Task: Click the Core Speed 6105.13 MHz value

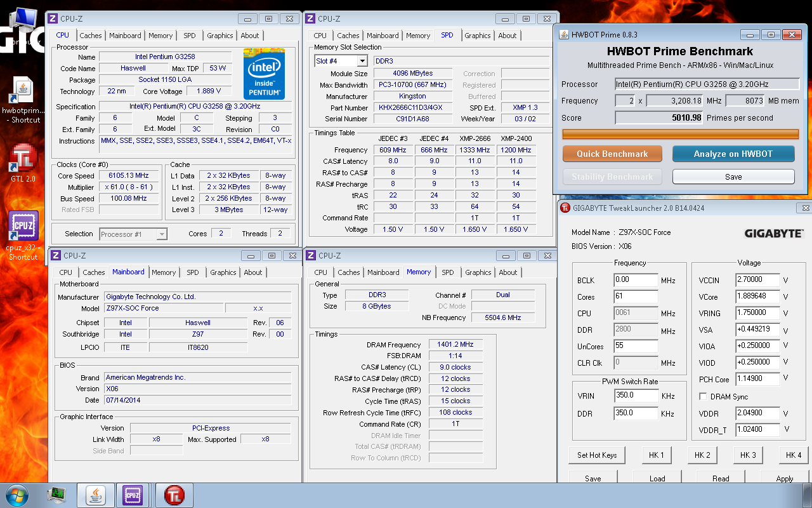Action: 130,175
